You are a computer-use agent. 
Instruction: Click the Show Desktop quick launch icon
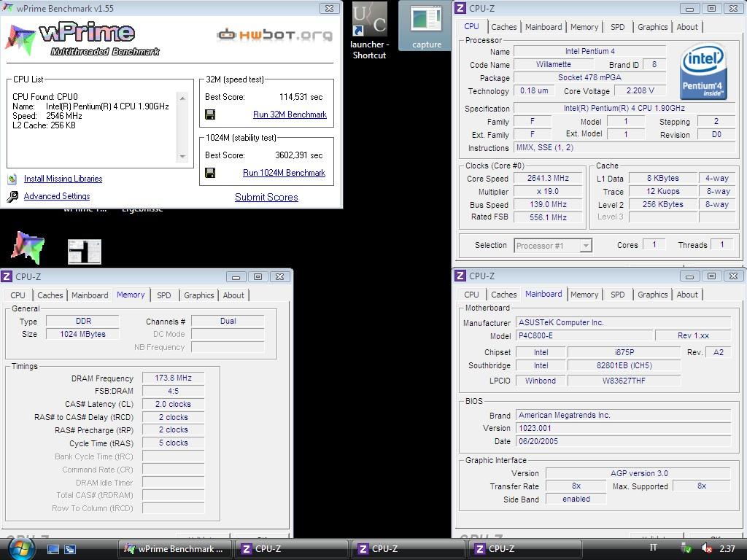(x=53, y=549)
